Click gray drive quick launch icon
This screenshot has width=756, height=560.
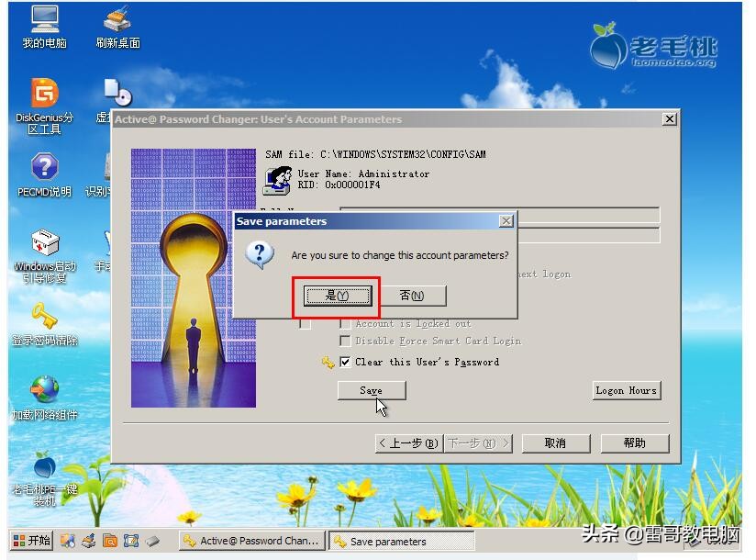[x=152, y=541]
